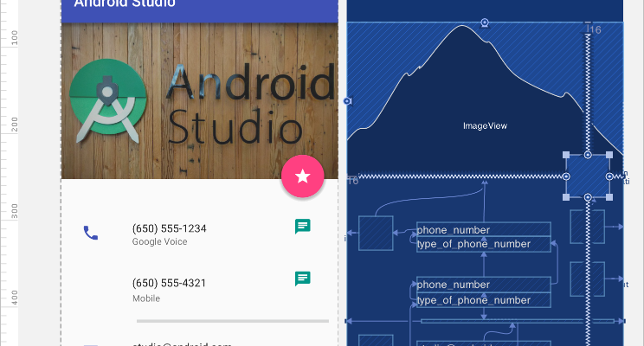Click message icon beside (650) 555-1234
This screenshot has width=644, height=346.
(x=303, y=227)
